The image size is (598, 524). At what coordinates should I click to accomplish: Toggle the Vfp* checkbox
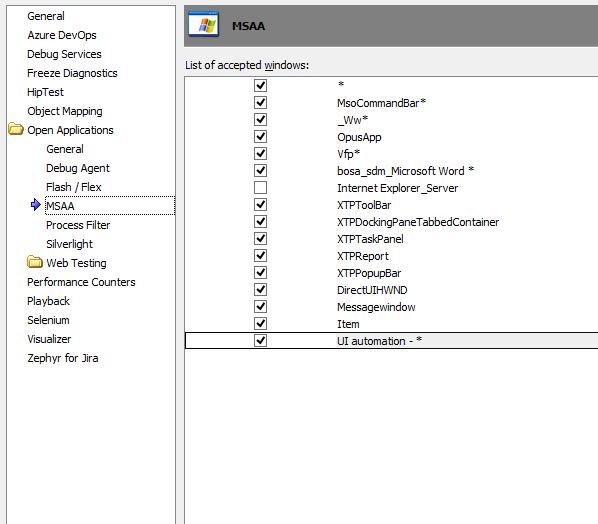point(260,153)
